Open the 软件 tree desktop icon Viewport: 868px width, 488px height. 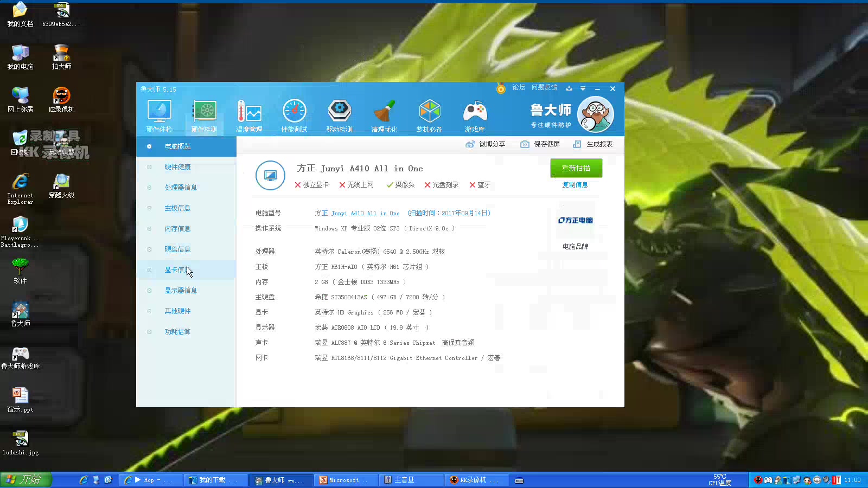pyautogui.click(x=20, y=271)
